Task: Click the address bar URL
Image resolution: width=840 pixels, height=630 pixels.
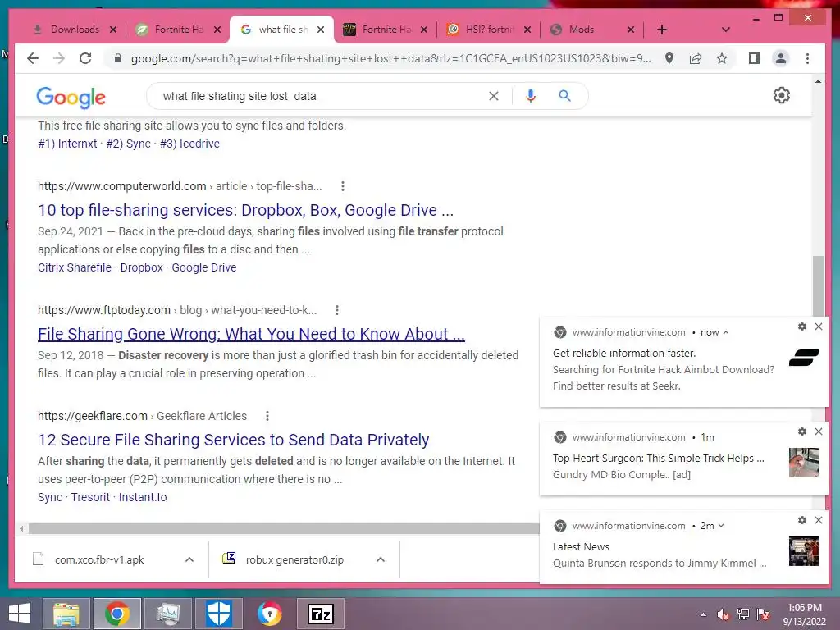Action: (x=391, y=58)
